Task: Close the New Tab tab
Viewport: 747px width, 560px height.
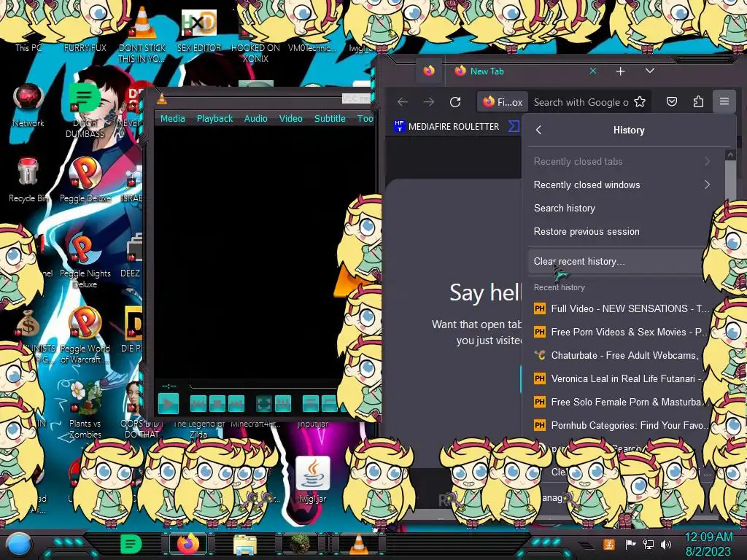Action: pyautogui.click(x=592, y=71)
